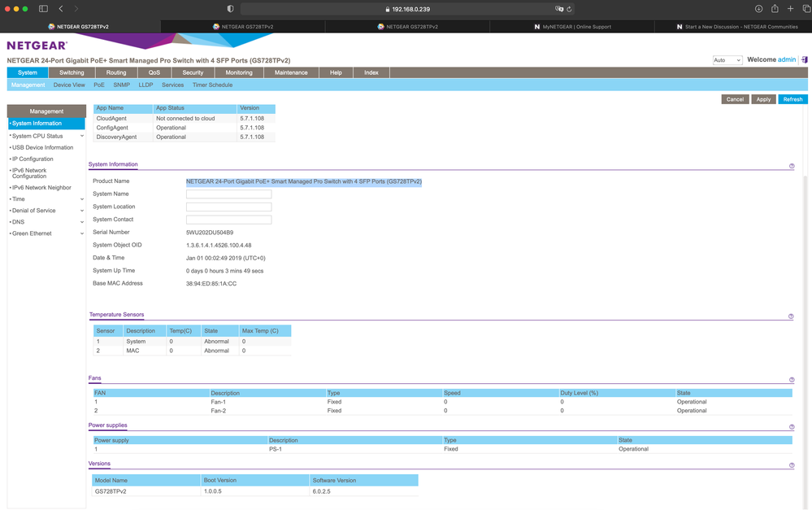
Task: Click the Refresh button
Action: pyautogui.click(x=792, y=99)
